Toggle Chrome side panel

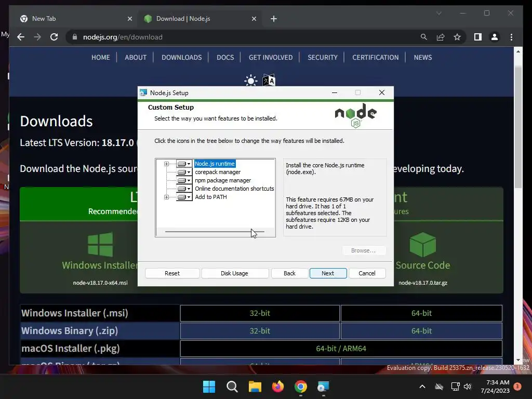[x=478, y=37]
